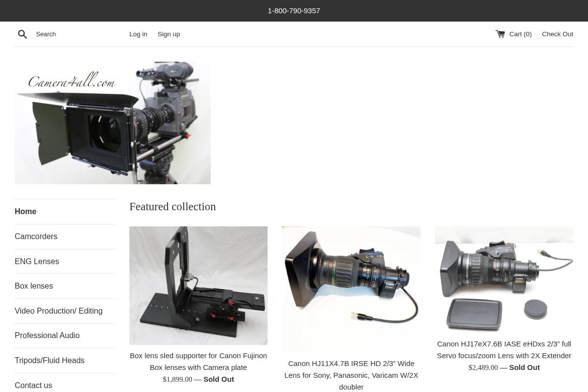Image resolution: width=588 pixels, height=392 pixels.
Task: Open the Professional Audio section
Action: pos(47,335)
